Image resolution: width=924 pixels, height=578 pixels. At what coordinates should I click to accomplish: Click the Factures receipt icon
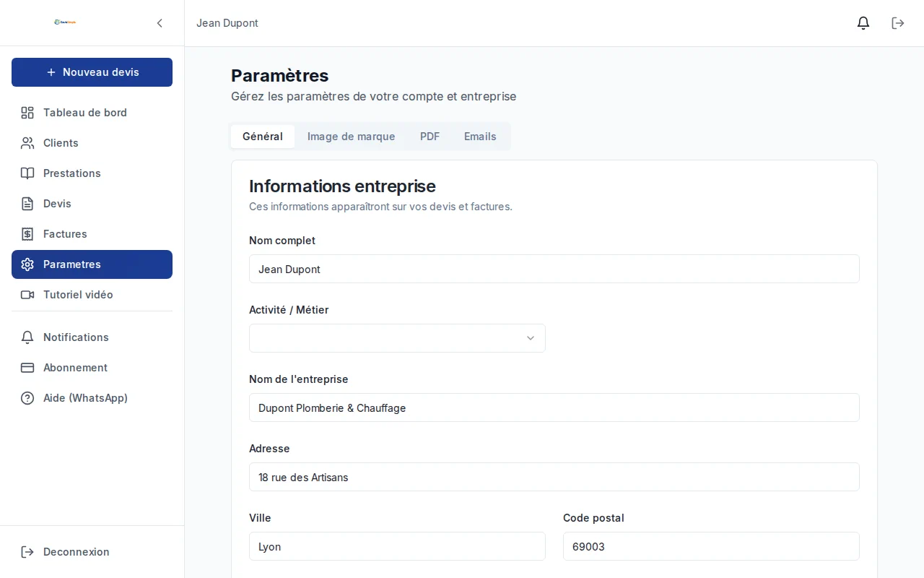tap(27, 234)
